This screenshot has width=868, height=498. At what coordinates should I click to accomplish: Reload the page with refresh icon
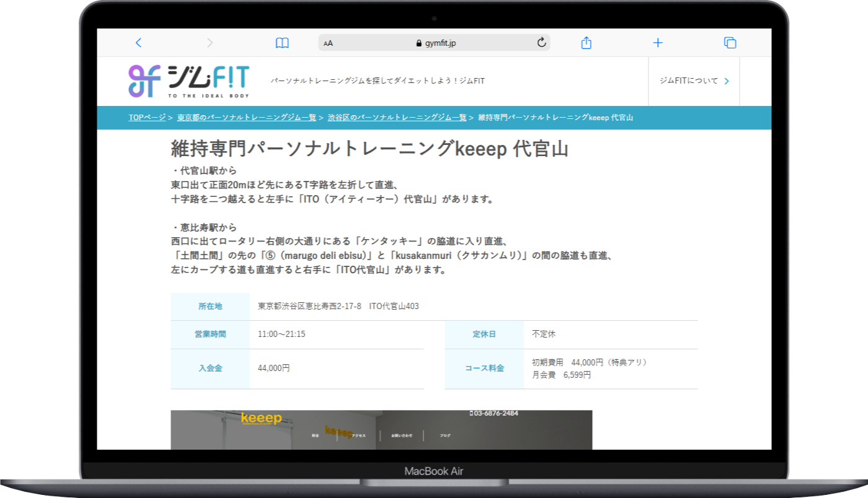[541, 43]
